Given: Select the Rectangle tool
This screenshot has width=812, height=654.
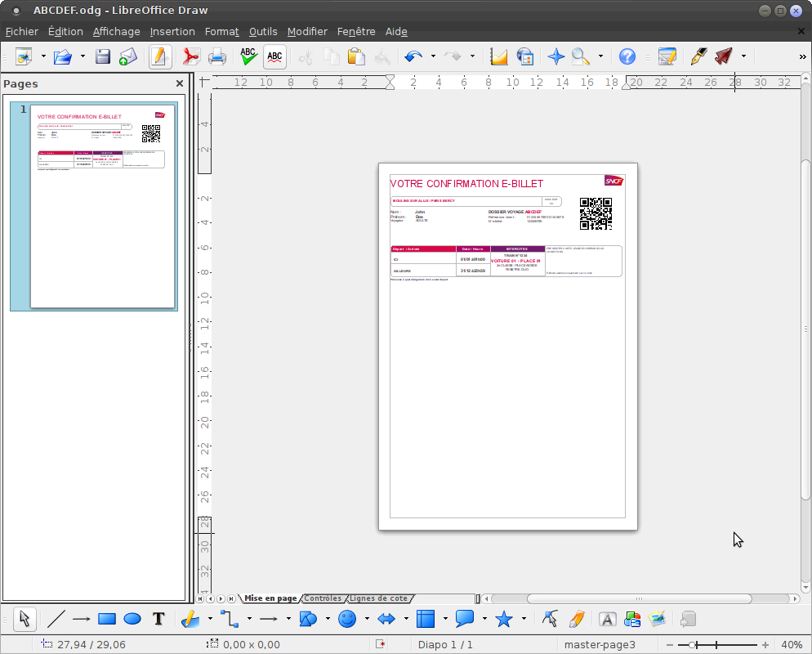Looking at the screenshot, I should click(x=107, y=619).
